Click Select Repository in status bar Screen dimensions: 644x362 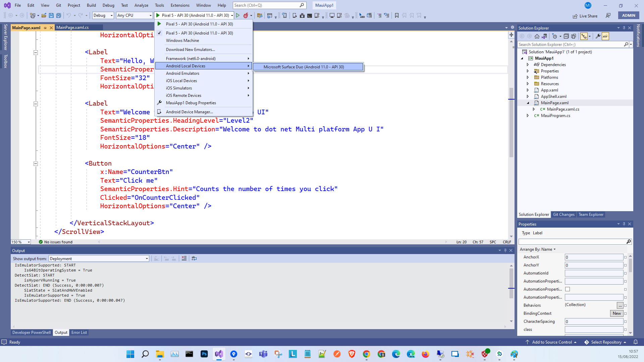click(x=605, y=342)
